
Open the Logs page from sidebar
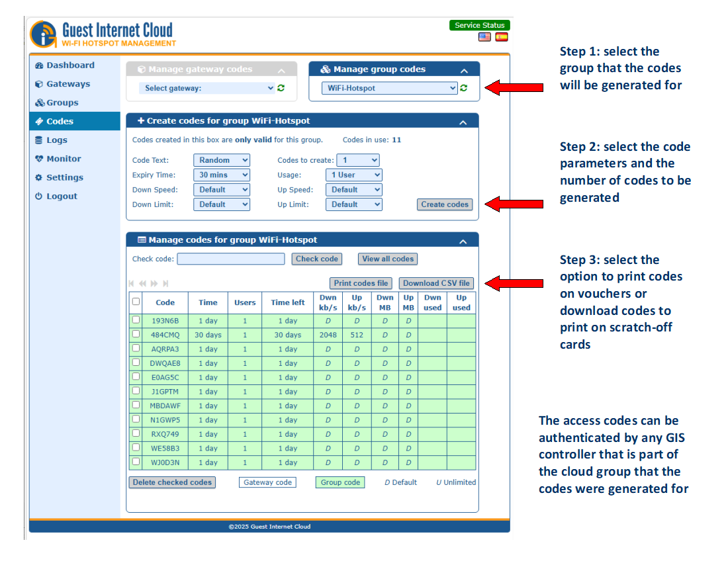click(x=56, y=140)
